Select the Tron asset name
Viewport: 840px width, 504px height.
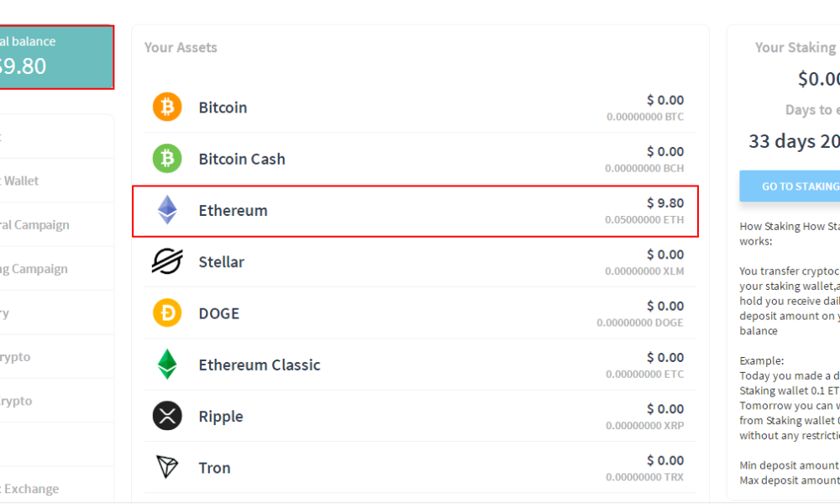point(214,468)
